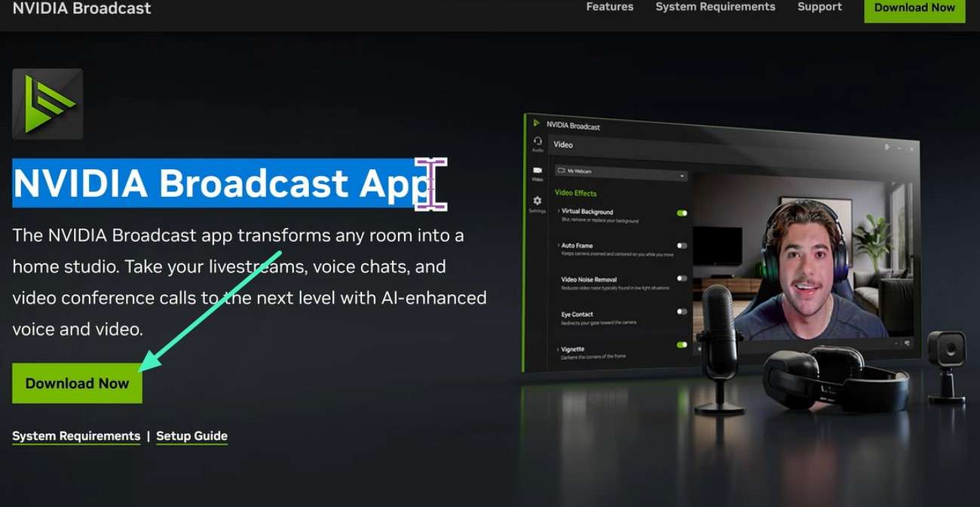
Task: Click the highlighted NVIDIA Broadcast App heading
Action: click(222, 183)
